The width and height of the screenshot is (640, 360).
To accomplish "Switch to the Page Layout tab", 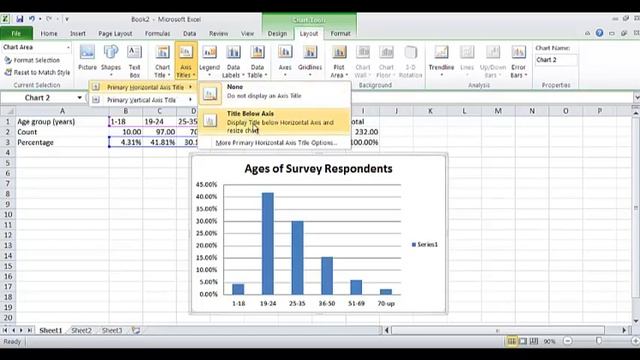I will click(x=115, y=33).
